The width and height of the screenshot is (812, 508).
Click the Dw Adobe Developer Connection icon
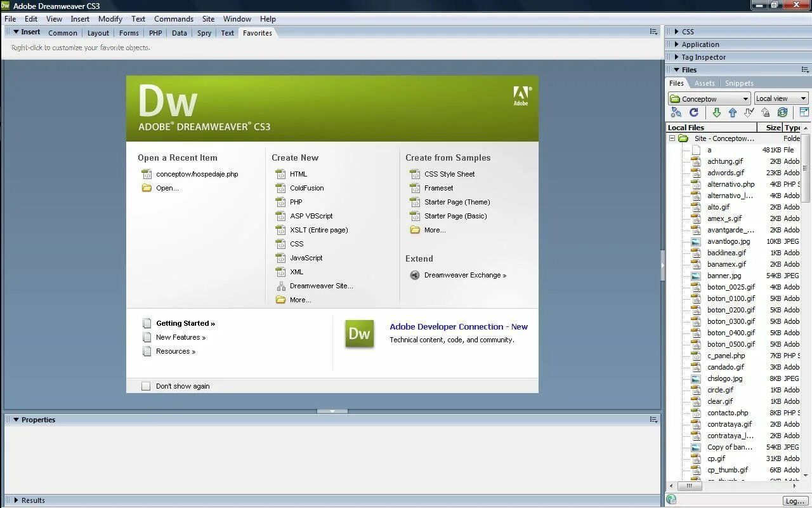(x=360, y=334)
